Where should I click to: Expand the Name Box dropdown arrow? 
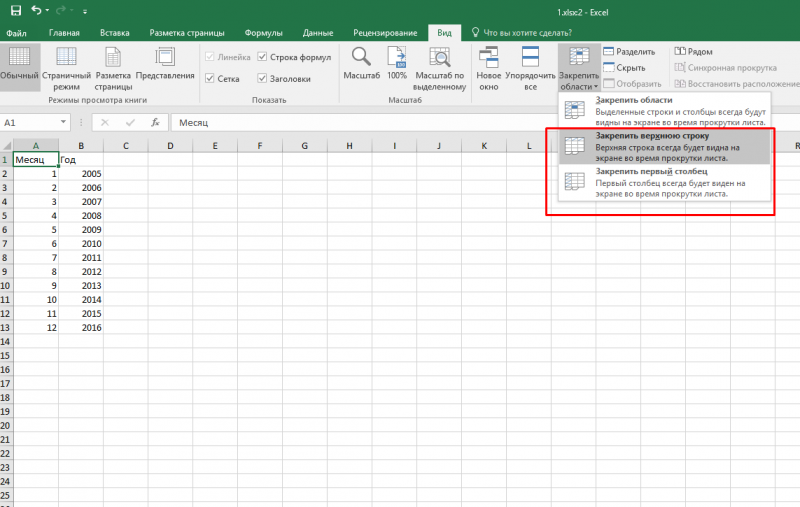(x=63, y=122)
